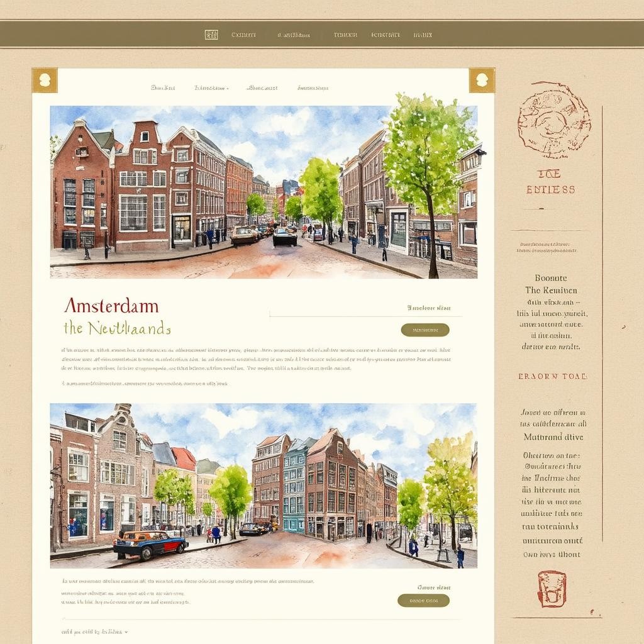Open the first text item in top navigation bar
The image size is (644, 644).
[243, 35]
